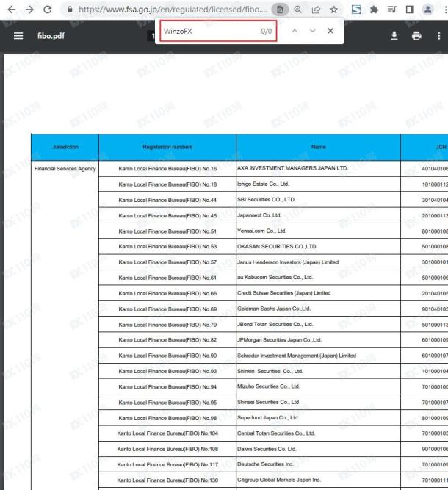The image size is (448, 490).
Task: Toggle the PDF sidebar hamburger menu
Action: 18,36
